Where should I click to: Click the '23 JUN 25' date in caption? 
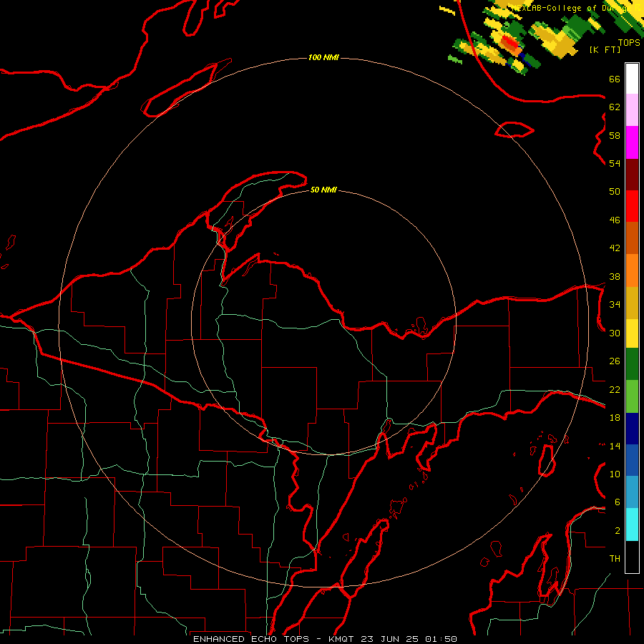point(390,639)
